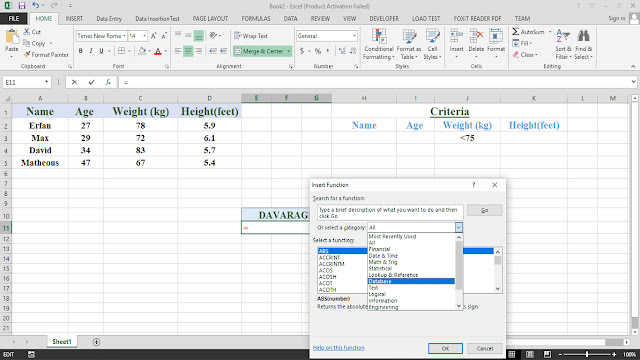Open Sort & Filter tool
The width and height of the screenshot is (640, 360).
pyautogui.click(x=563, y=44)
